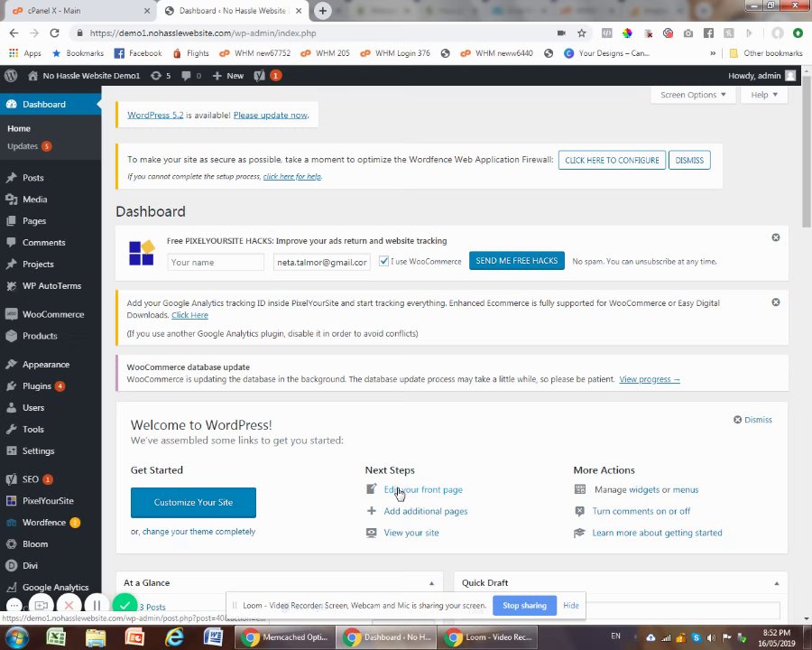Open Manage widgets or menus link
This screenshot has height=650, width=812.
point(646,489)
